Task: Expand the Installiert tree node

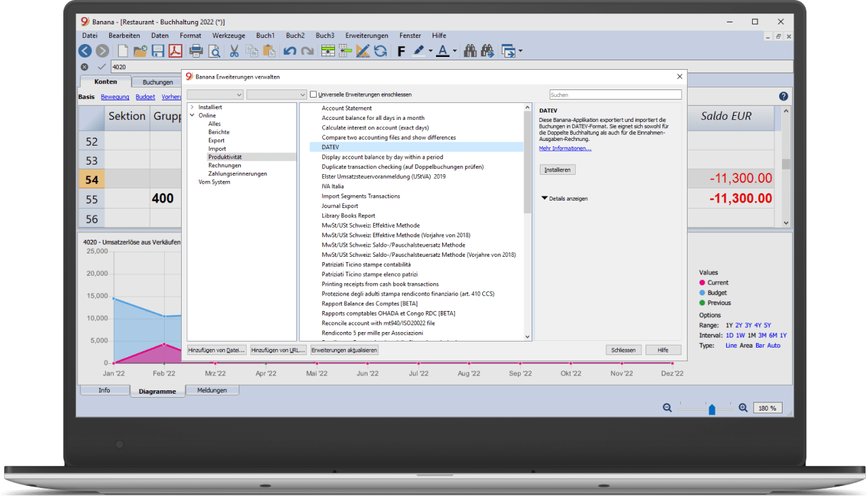Action: click(x=192, y=107)
